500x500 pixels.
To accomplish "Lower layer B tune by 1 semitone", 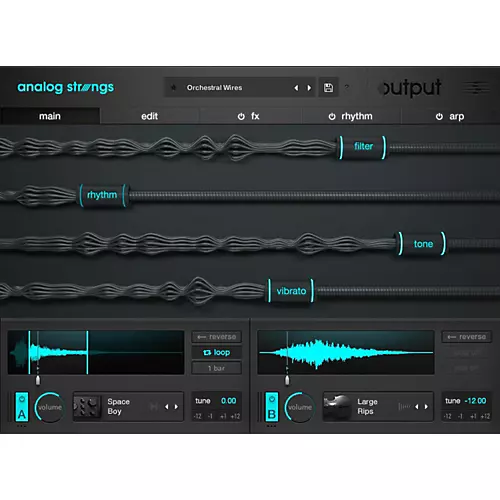I will click(x=460, y=416).
